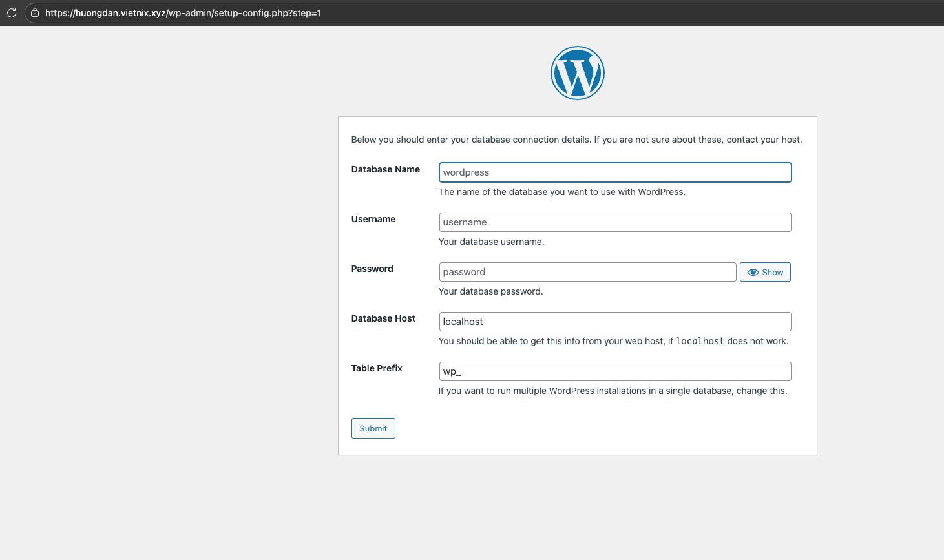Click the intro text about database connection details
The image size is (944, 560).
(x=576, y=140)
